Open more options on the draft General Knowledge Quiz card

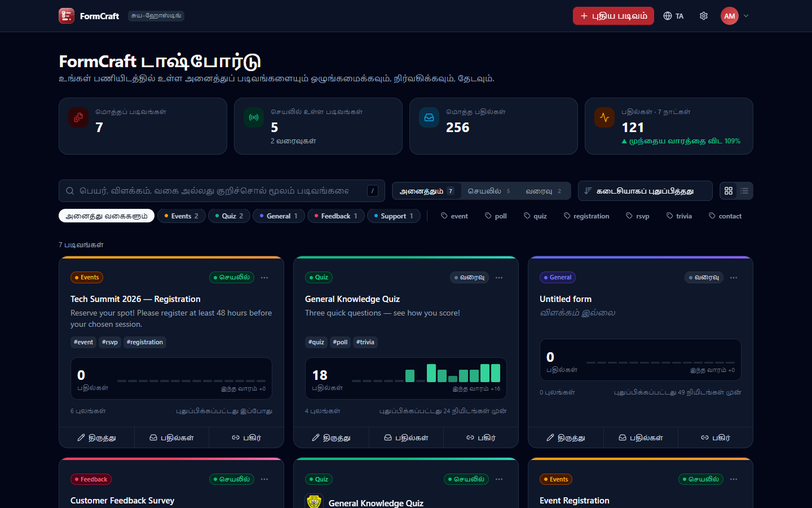pyautogui.click(x=499, y=278)
